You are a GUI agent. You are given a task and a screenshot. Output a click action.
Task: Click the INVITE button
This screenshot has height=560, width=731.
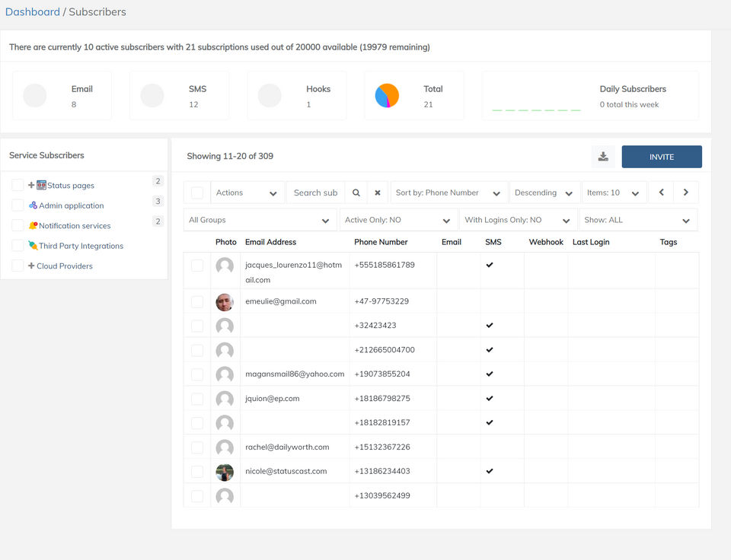662,157
